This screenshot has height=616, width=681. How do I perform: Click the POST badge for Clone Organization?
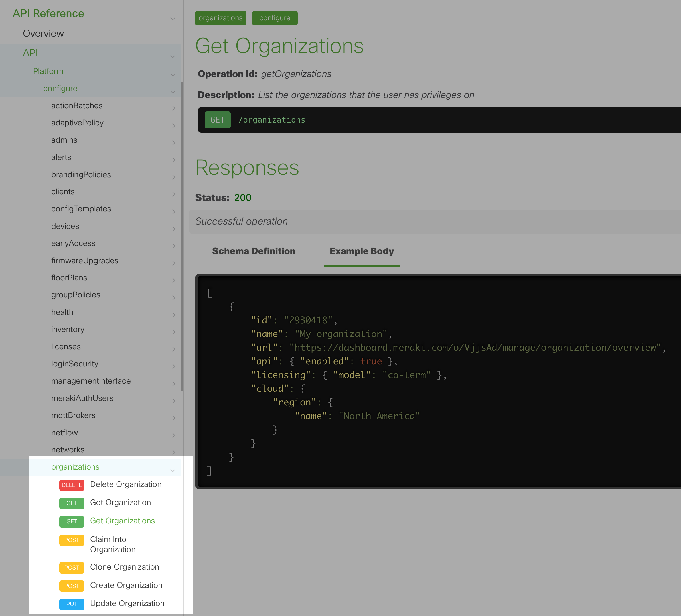point(72,567)
